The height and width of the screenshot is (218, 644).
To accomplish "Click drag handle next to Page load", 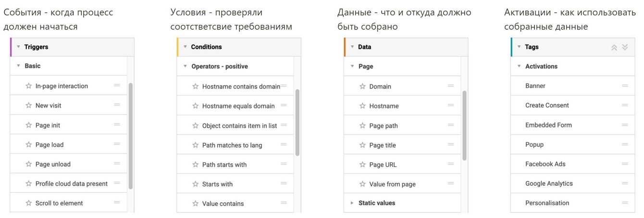I will [x=117, y=145].
